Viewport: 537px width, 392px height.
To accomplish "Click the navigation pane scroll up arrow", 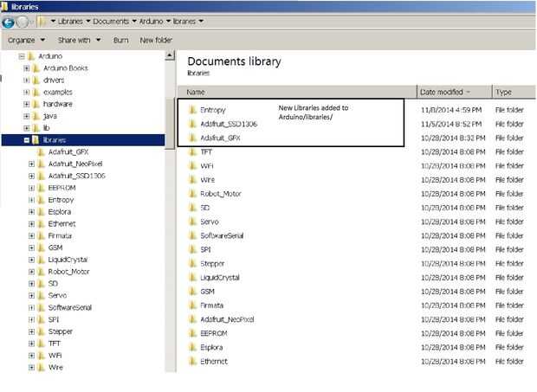I will coord(170,55).
